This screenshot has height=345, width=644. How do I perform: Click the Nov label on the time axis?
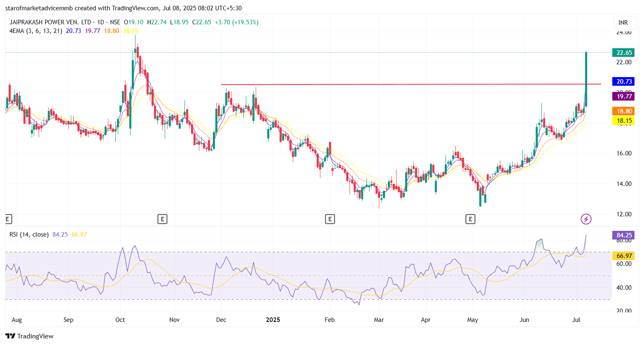tap(175, 320)
